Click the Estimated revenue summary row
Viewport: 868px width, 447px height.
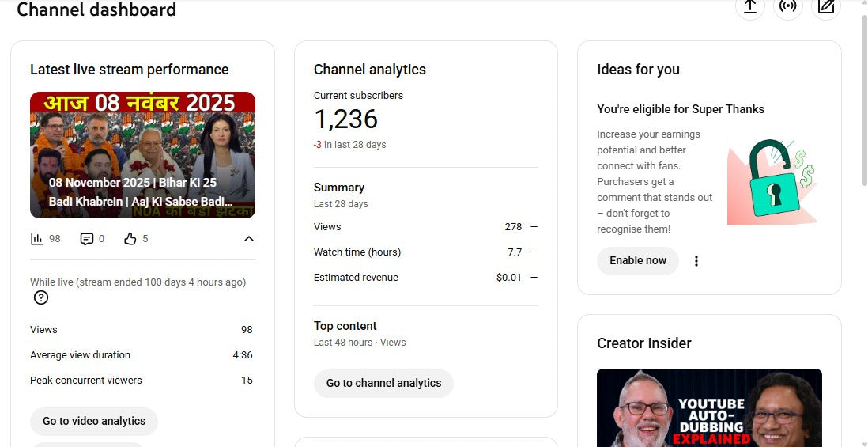coord(425,278)
